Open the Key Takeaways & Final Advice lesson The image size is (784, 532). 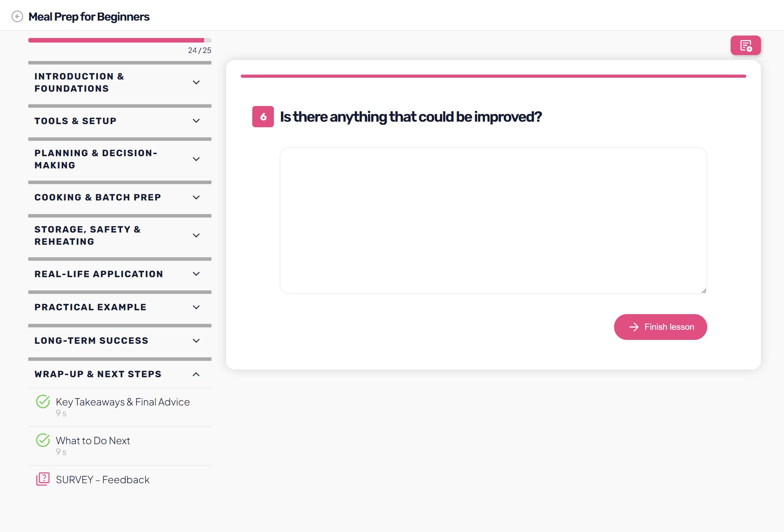click(x=122, y=402)
